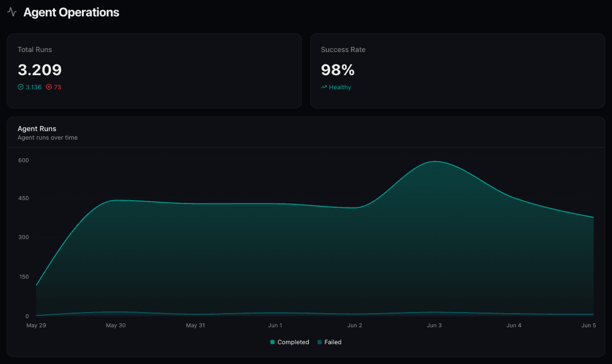
Task: Click the Jun 1 x-axis label
Action: pyautogui.click(x=275, y=326)
